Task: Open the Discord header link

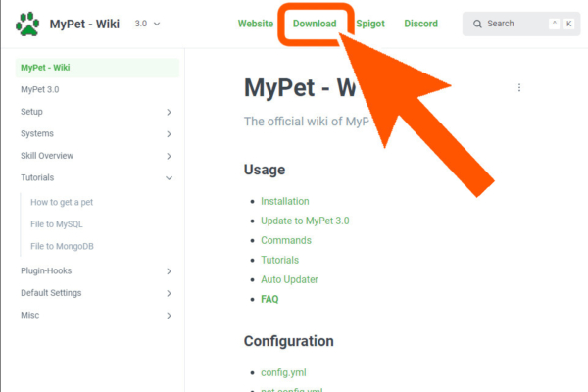Action: click(420, 24)
